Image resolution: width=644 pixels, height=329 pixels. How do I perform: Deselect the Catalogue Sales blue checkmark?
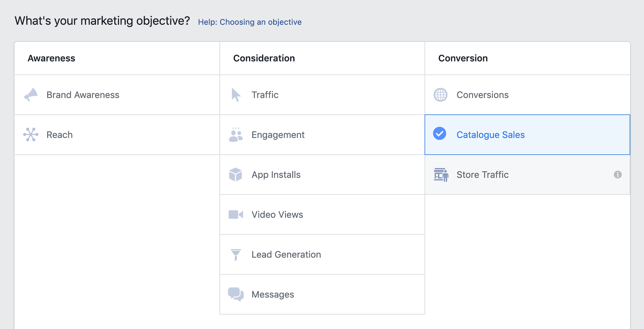(x=440, y=134)
